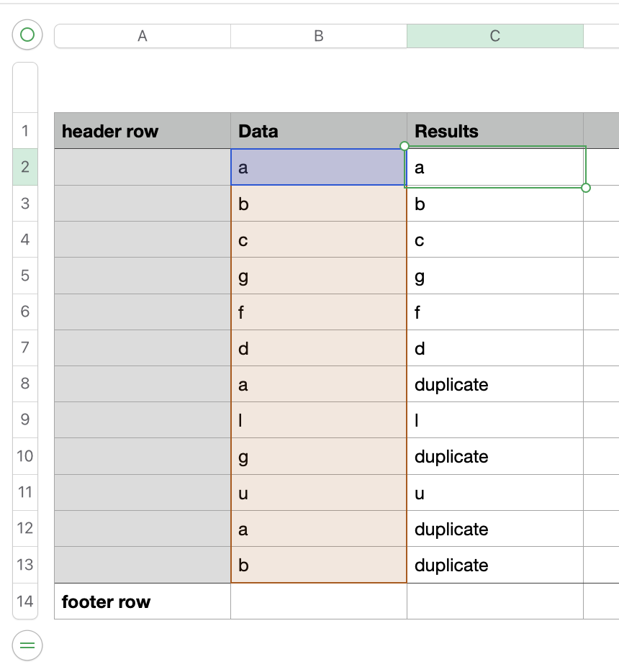Click Data cell containing 'f'
Viewport: 619px width, 672px height.
click(x=319, y=312)
